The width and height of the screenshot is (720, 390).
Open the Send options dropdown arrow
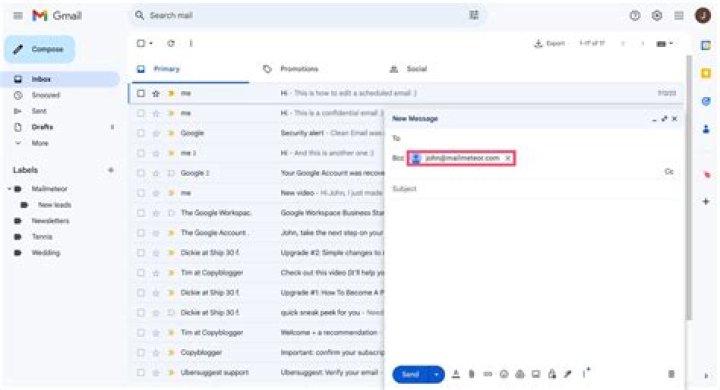pos(436,374)
